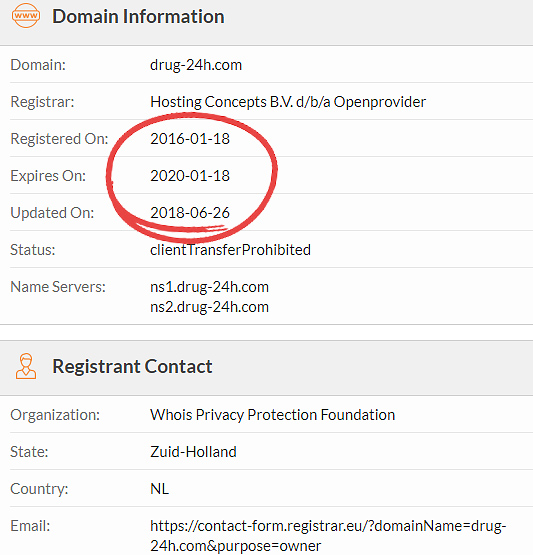The height and width of the screenshot is (555, 533).
Task: Click the registrant person icon
Action: click(26, 366)
